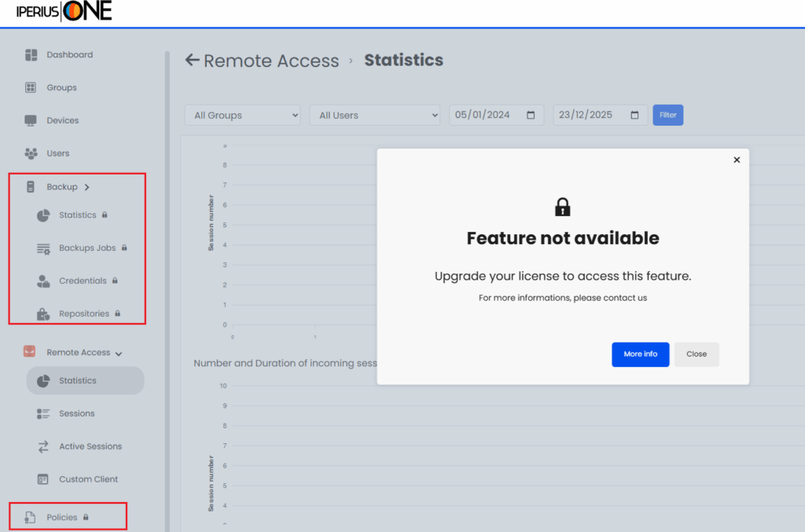Screen dimensions: 805x532
Task: Click the Groups icon in sidebar
Action: [31, 88]
